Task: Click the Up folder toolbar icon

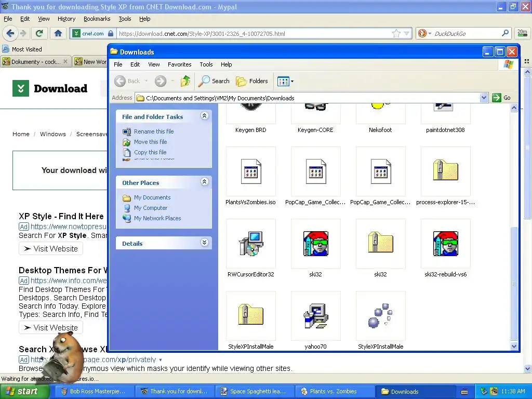Action: click(185, 81)
